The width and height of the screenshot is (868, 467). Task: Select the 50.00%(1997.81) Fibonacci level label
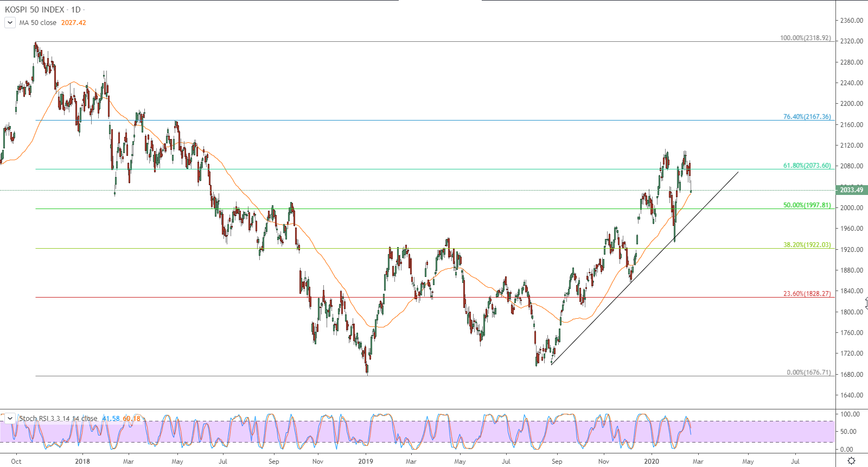[807, 205]
